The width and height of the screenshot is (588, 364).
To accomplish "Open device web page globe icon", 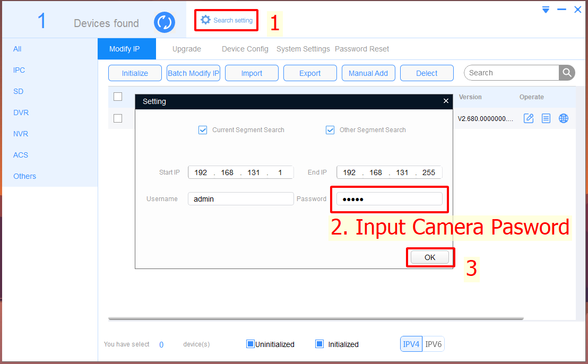I will tap(564, 118).
